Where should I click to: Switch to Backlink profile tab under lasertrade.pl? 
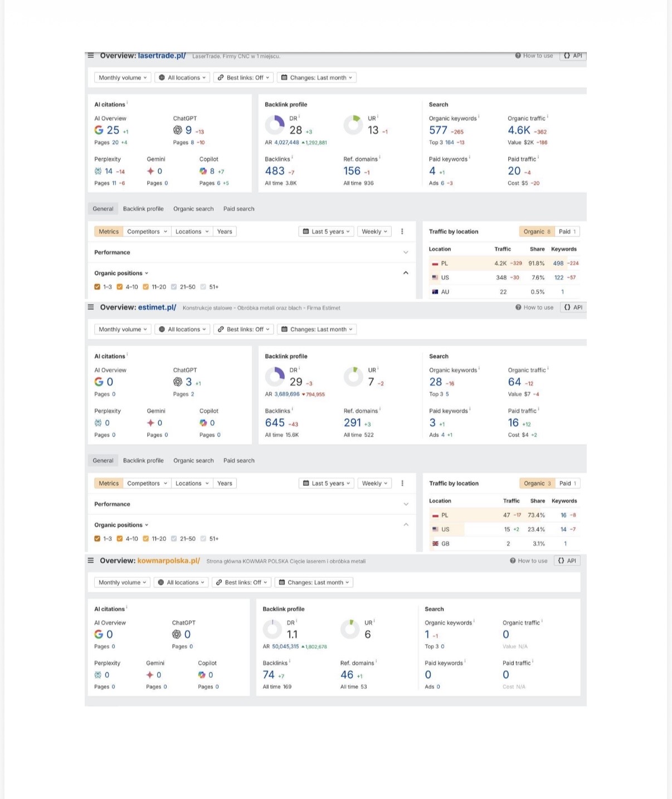(x=143, y=209)
